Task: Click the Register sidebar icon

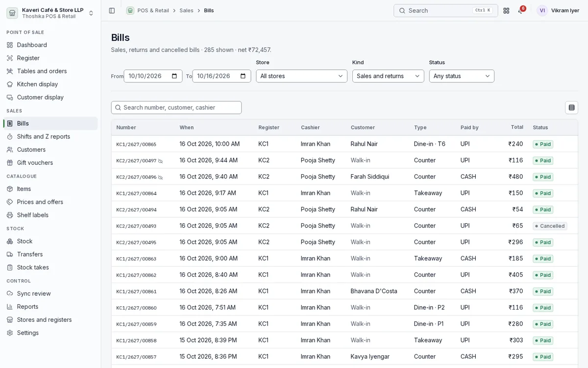Action: 10,58
